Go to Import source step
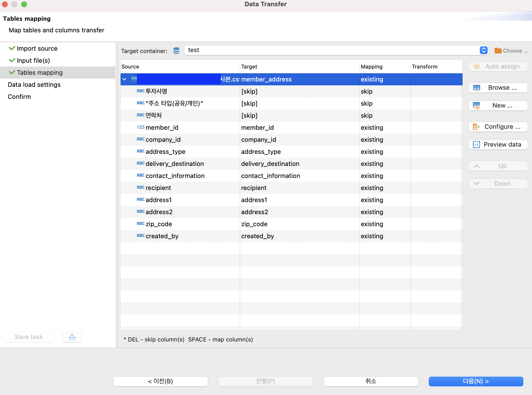This screenshot has width=532, height=395. tap(37, 48)
